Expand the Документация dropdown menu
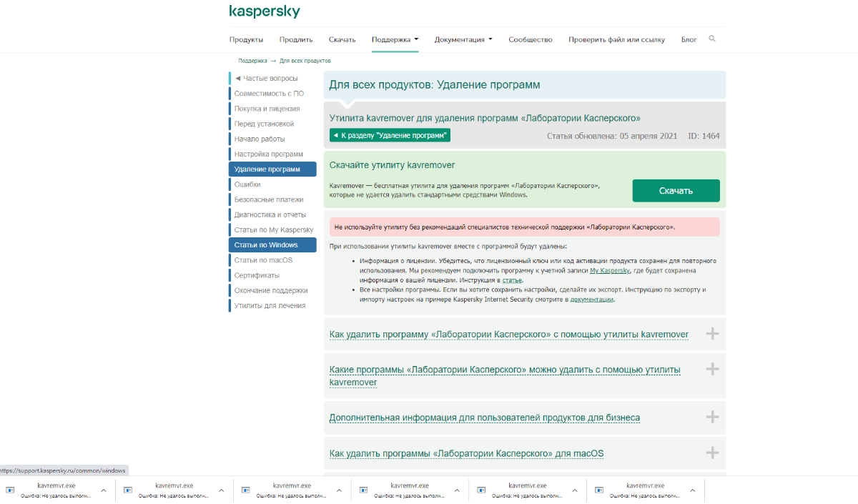The height and width of the screenshot is (504, 858). 463,39
